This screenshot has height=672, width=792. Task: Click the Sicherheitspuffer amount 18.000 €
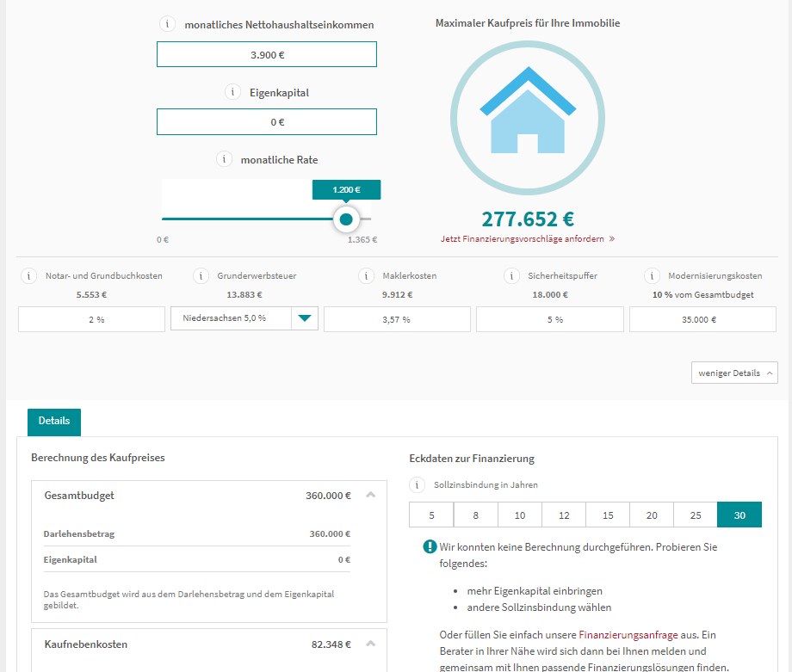coord(550,294)
